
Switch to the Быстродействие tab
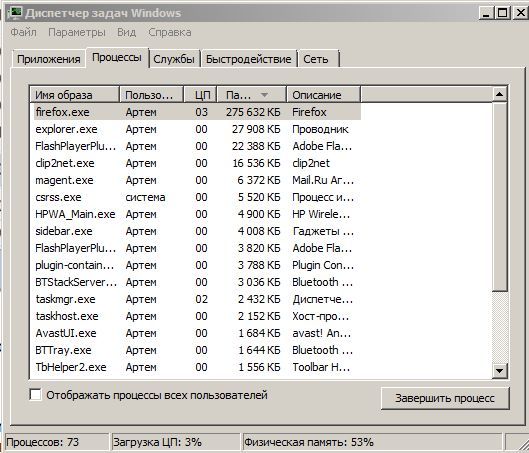point(249,59)
